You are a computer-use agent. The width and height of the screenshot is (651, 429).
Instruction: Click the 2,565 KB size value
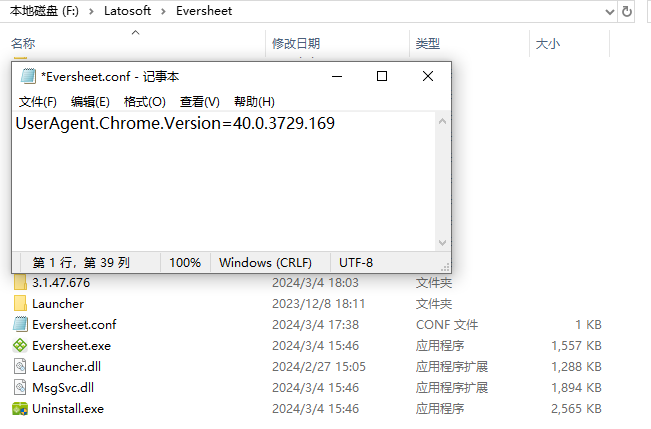(x=576, y=409)
